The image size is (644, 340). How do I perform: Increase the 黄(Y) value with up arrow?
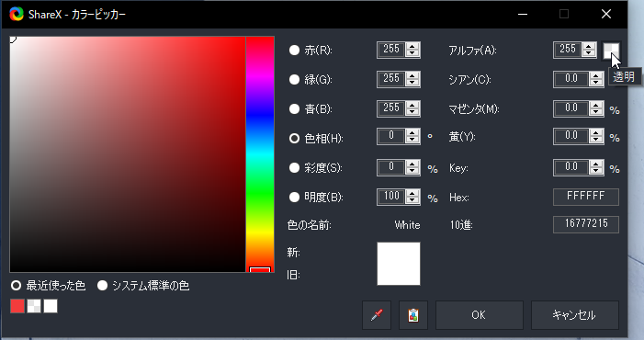point(596,133)
